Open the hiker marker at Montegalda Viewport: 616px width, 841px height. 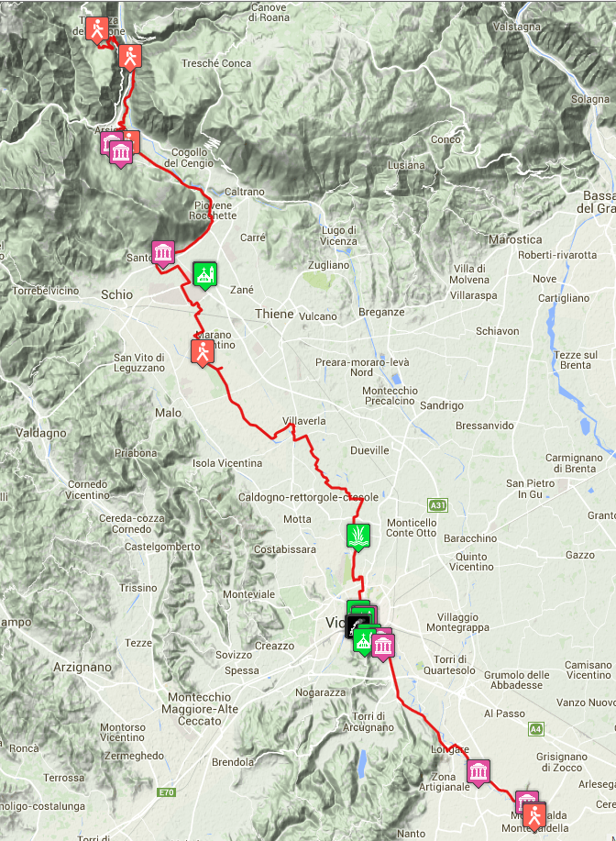click(534, 815)
